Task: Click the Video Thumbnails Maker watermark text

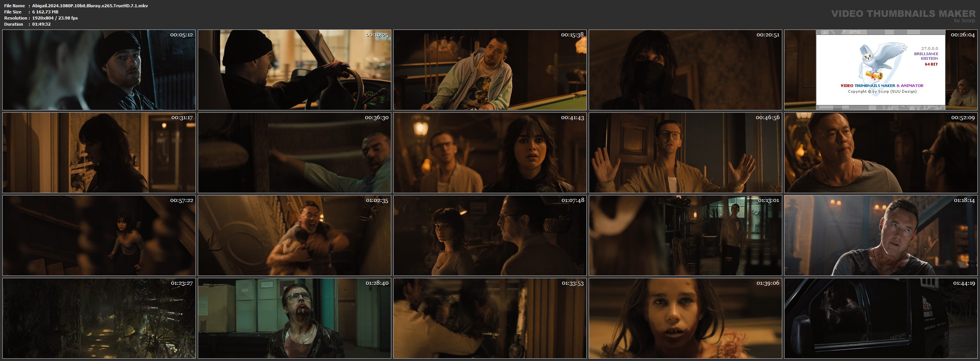Action: (x=903, y=14)
